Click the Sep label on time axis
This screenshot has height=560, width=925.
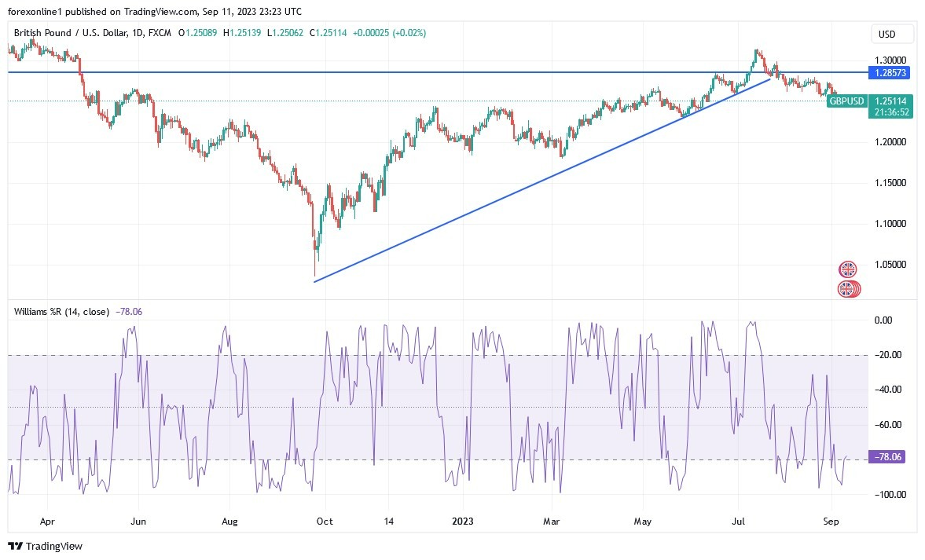(831, 521)
